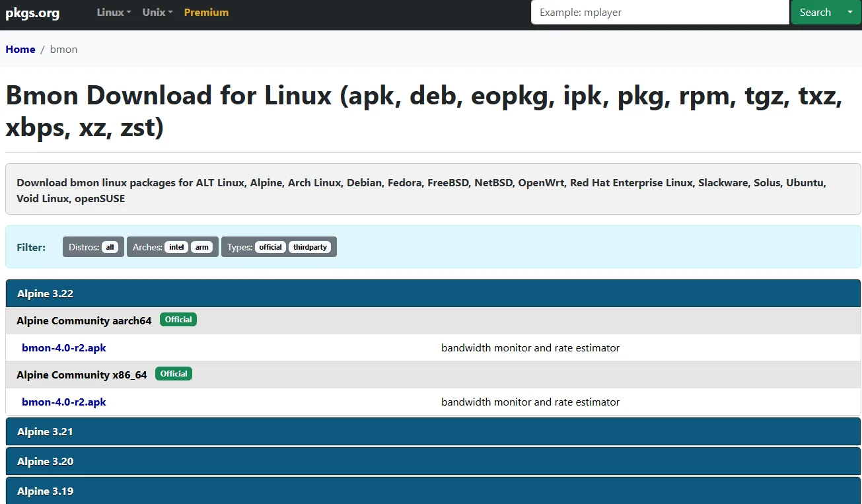Viewport: 862px width, 504px height.
Task: Open bmon-4.0-r2.apk under Alpine Community aarch64
Action: click(64, 348)
